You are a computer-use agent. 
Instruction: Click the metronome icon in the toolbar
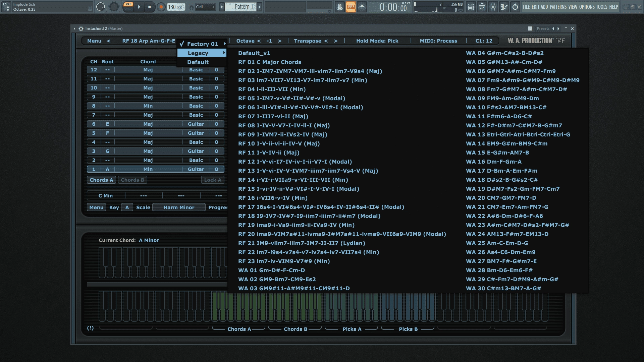(339, 7)
